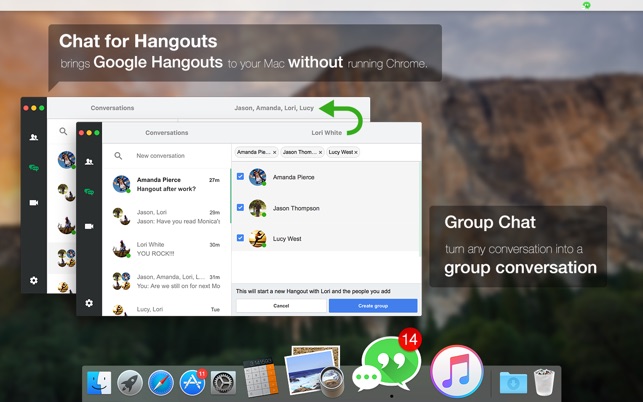The image size is (643, 402).
Task: Open Calculator in the dock
Action: pos(260,376)
